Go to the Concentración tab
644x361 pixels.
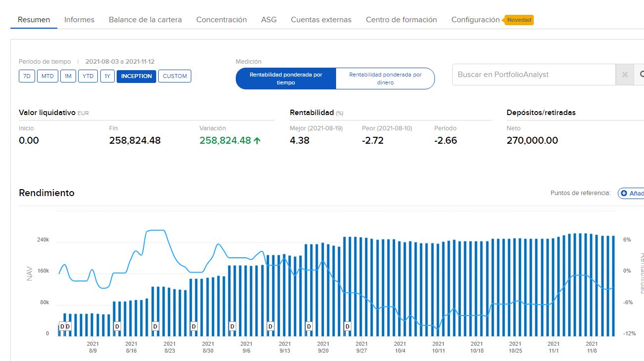[x=221, y=20]
